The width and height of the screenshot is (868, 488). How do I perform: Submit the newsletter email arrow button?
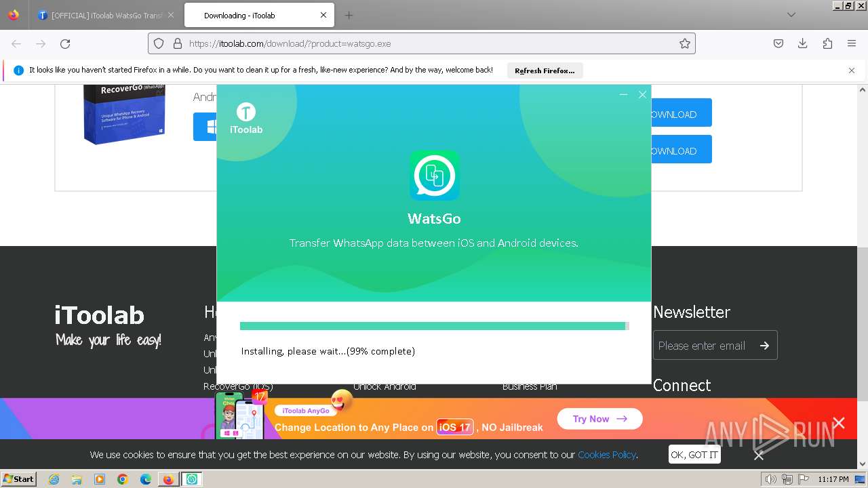tap(764, 346)
